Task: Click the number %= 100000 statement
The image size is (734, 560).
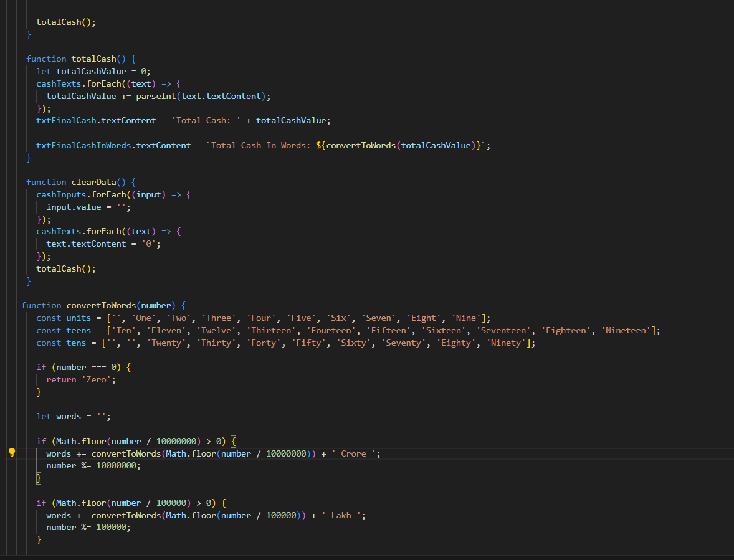Action: click(88, 527)
